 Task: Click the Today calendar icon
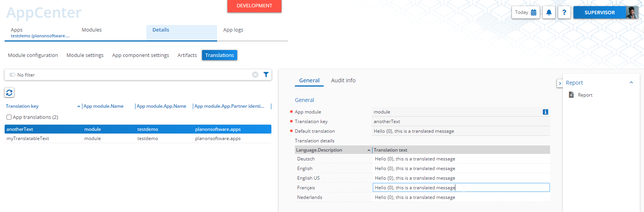pyautogui.click(x=534, y=12)
